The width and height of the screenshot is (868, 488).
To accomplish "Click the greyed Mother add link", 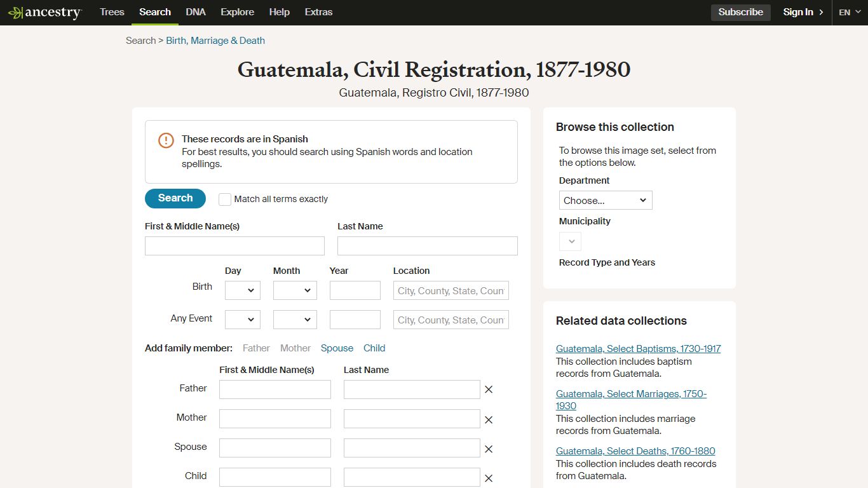I will coord(295,348).
